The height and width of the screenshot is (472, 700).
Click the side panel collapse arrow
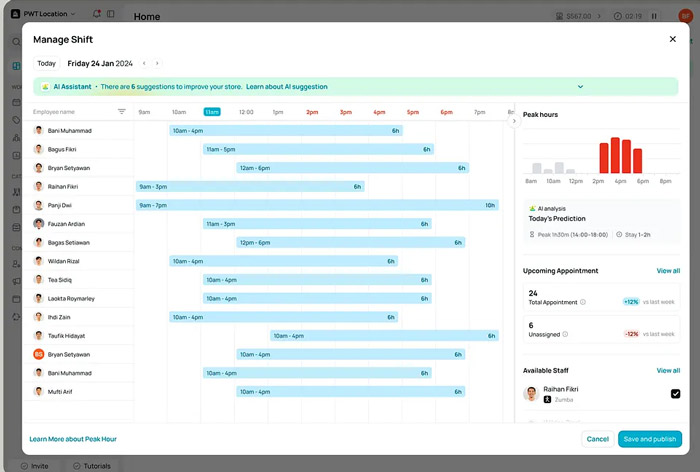514,121
